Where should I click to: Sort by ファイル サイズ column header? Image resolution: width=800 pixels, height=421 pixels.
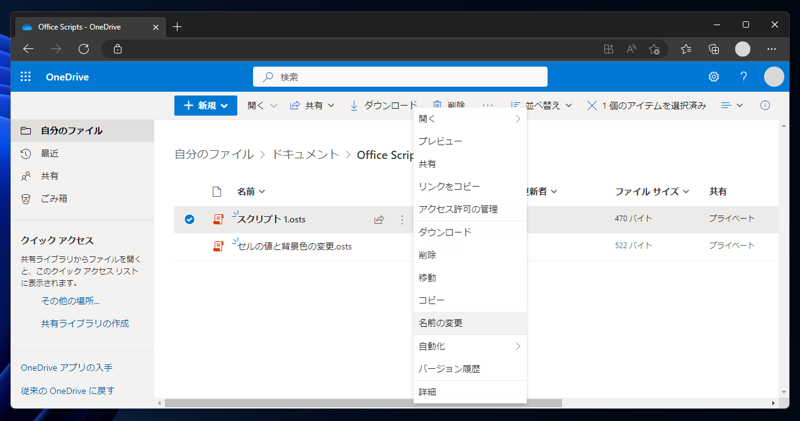click(652, 192)
